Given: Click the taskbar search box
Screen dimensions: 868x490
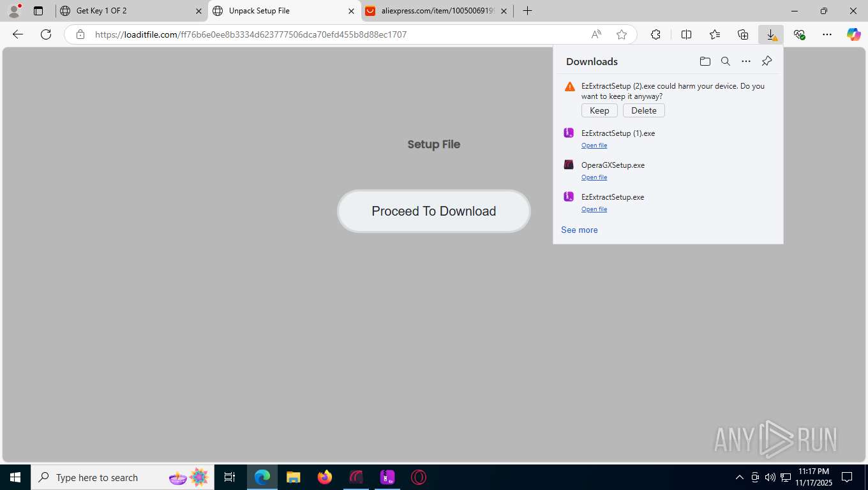Looking at the screenshot, I should click(123, 477).
